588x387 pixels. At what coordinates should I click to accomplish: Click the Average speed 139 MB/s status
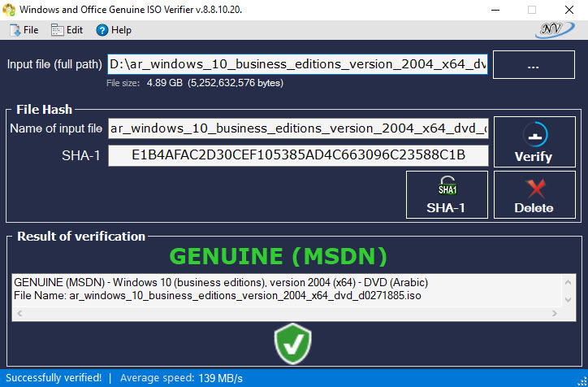click(x=181, y=378)
